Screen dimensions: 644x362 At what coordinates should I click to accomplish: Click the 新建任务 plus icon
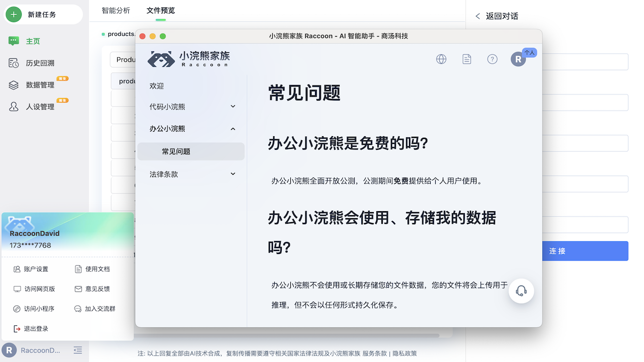(x=14, y=14)
